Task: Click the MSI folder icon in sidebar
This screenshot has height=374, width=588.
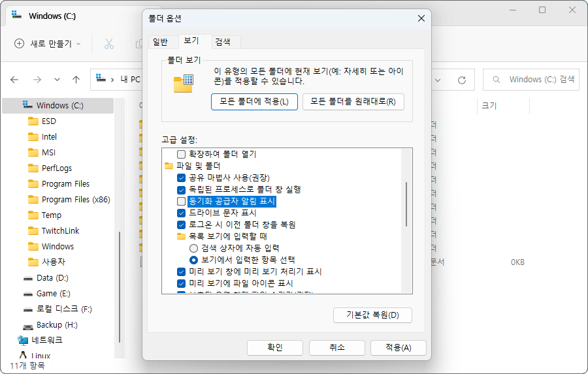Action: coord(33,153)
